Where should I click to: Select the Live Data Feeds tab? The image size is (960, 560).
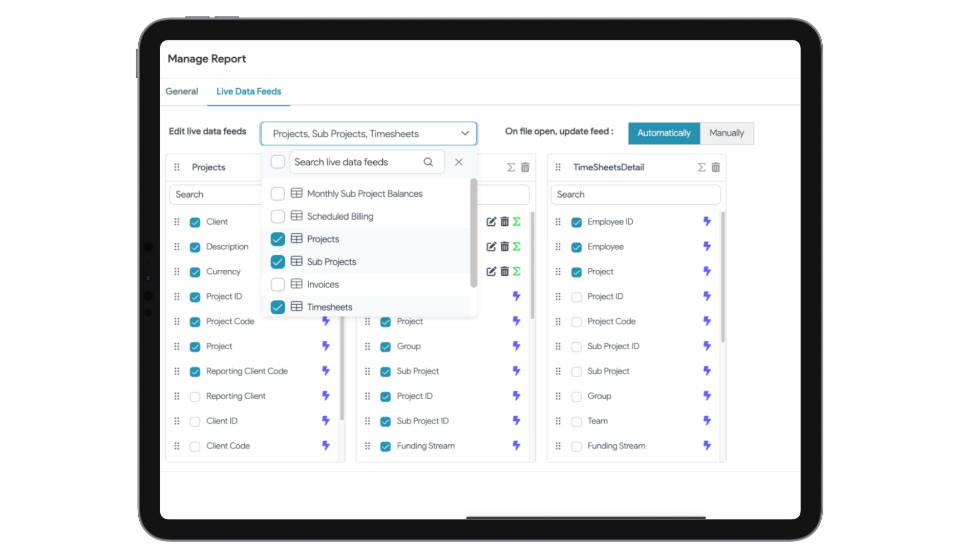[x=248, y=91]
